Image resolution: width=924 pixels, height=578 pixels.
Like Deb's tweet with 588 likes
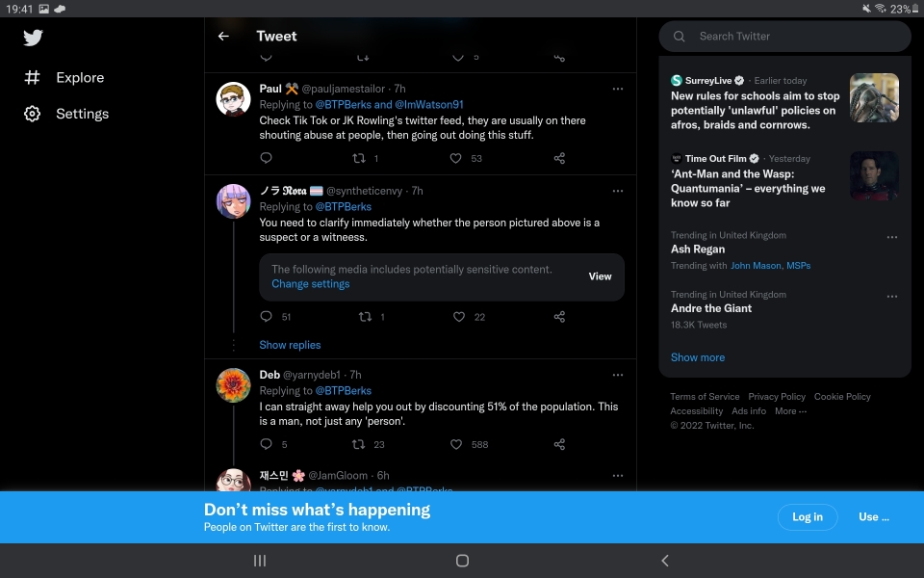(x=455, y=444)
